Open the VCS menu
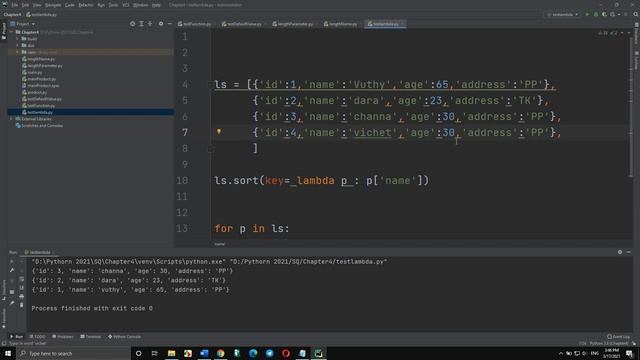 click(126, 5)
